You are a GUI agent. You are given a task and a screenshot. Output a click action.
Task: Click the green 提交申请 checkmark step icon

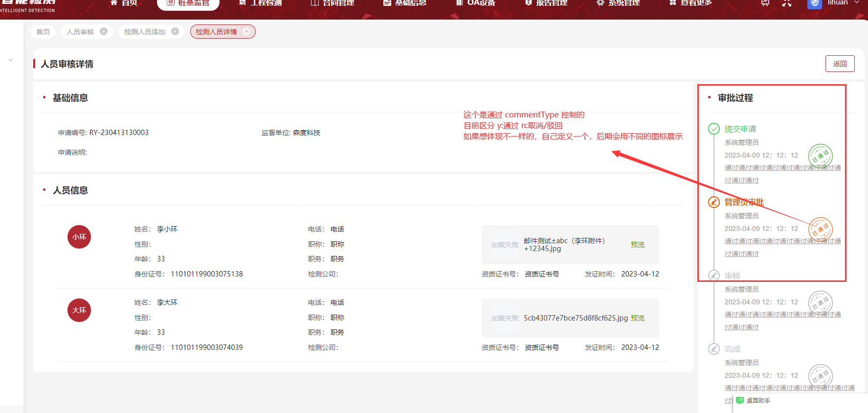point(714,129)
